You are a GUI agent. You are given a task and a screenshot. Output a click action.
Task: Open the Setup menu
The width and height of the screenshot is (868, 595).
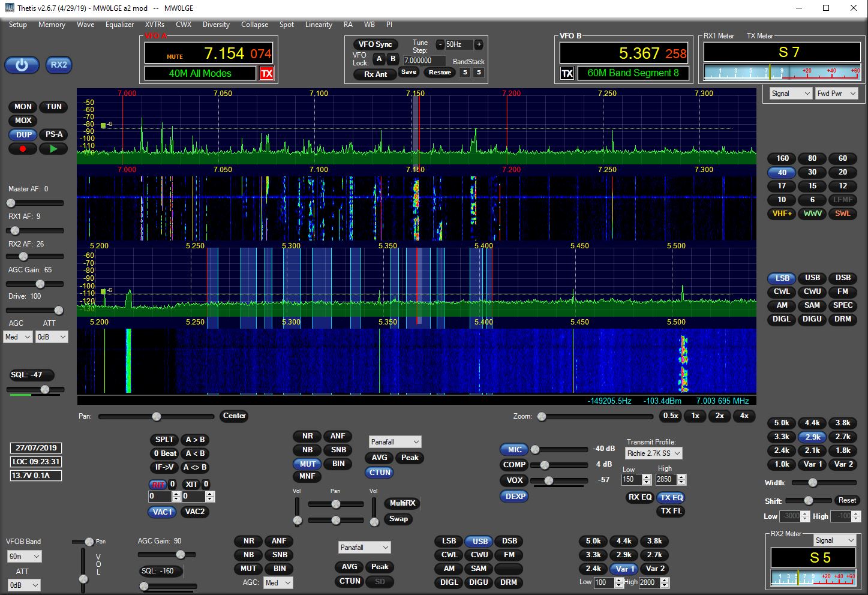(18, 25)
